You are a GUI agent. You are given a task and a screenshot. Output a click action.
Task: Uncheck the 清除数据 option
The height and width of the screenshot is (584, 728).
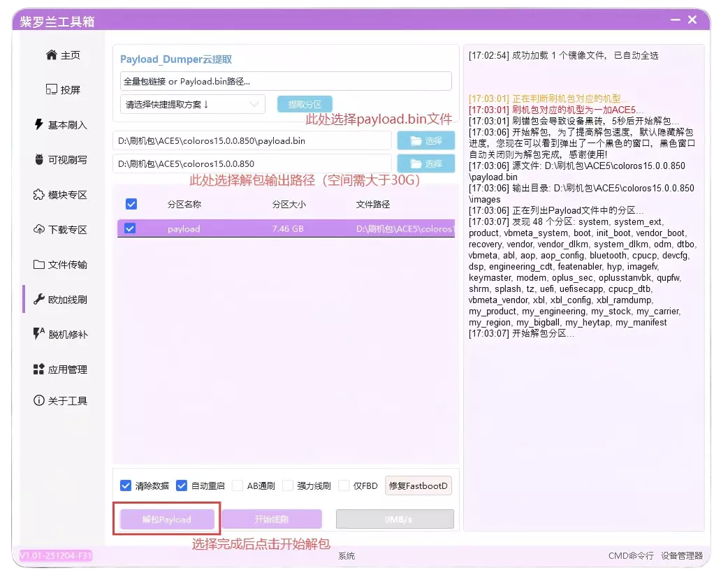(x=126, y=485)
